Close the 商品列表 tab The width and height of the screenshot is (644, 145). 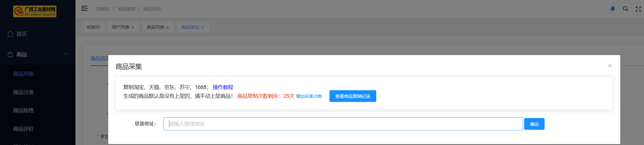coord(168,27)
